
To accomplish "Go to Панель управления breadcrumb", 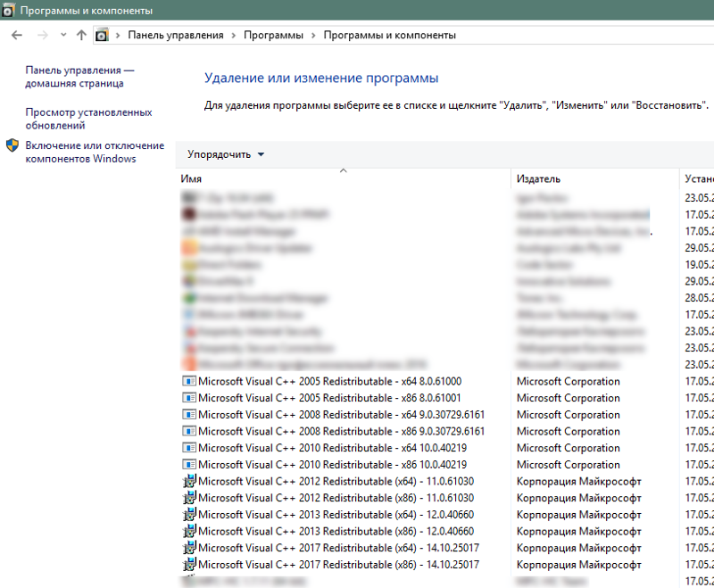I will click(x=176, y=35).
